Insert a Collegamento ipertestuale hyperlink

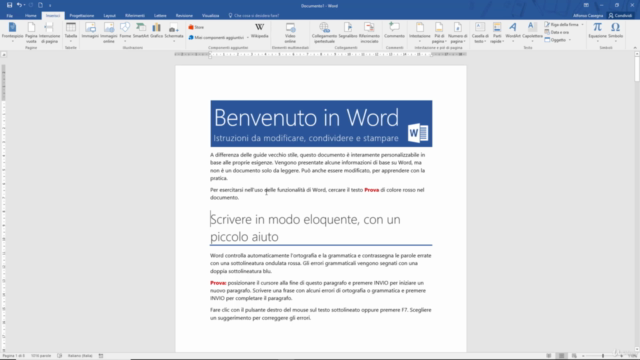tap(324, 33)
